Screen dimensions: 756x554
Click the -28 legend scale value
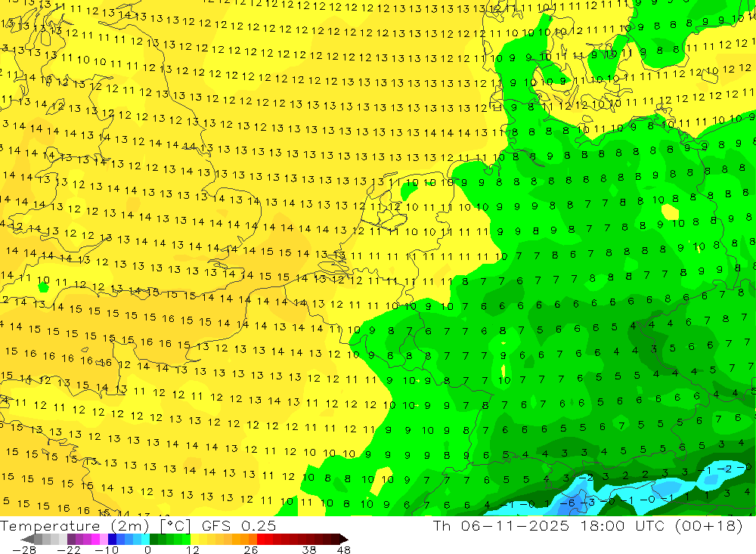pos(24,549)
